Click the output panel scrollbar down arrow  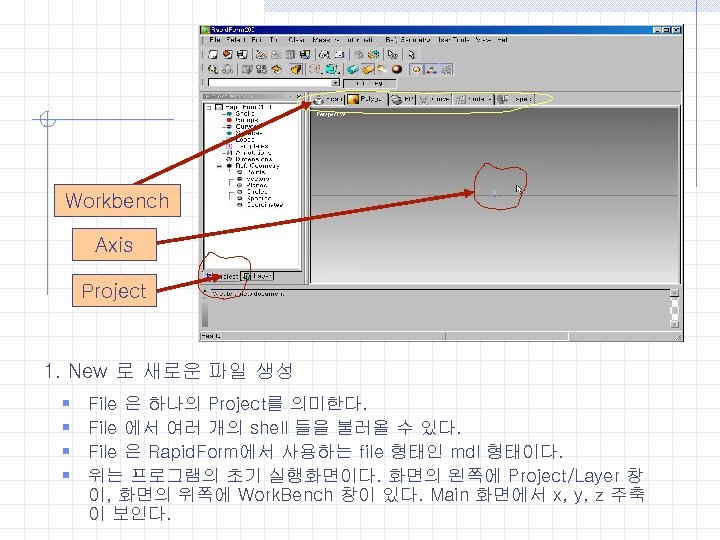point(674,324)
